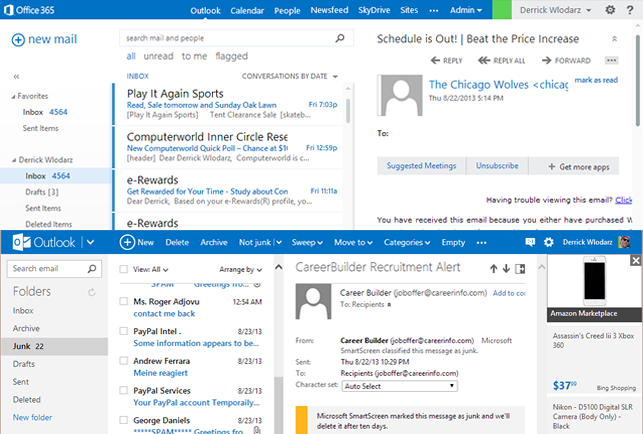The width and height of the screenshot is (643, 434).
Task: Tick the checkbox for PayPal Intel message
Action: coord(123,330)
